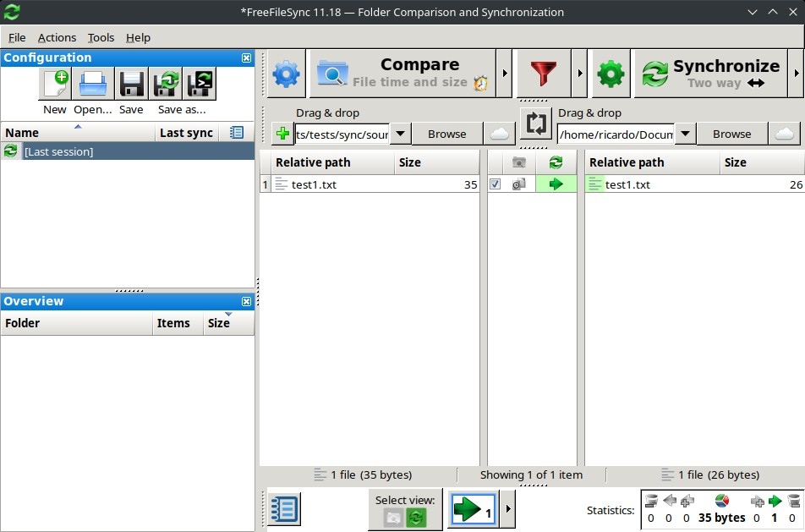Expand the view filter options arrow
Image resolution: width=805 pixels, height=532 pixels.
coord(508,509)
